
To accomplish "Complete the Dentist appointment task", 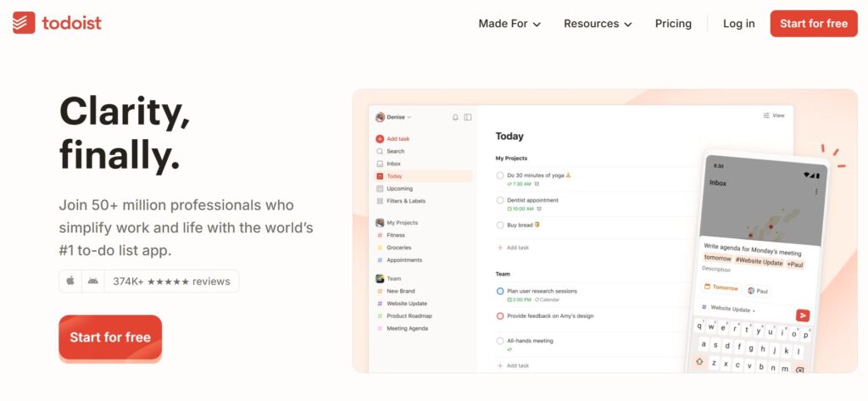I will pyautogui.click(x=500, y=200).
